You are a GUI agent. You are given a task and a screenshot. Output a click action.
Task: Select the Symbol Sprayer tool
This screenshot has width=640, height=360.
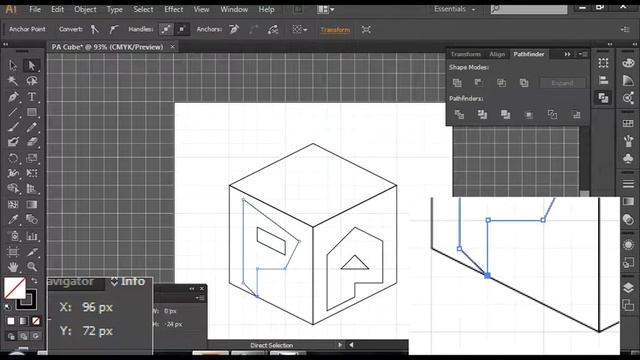tap(13, 236)
